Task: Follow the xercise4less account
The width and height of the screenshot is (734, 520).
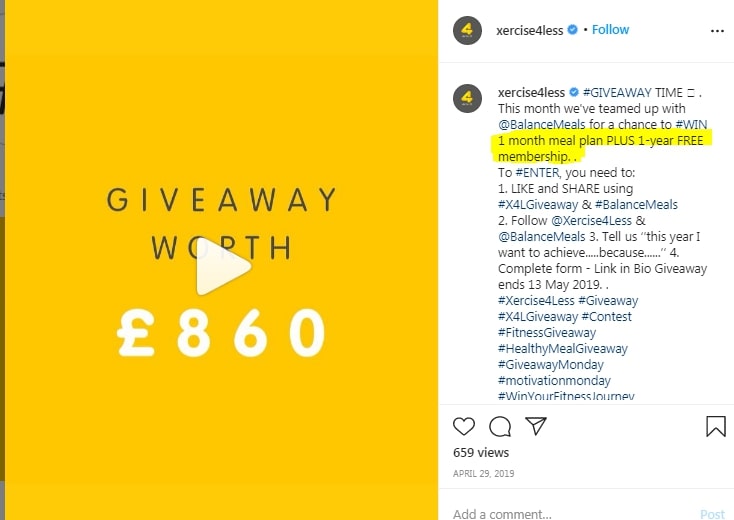Action: (610, 29)
